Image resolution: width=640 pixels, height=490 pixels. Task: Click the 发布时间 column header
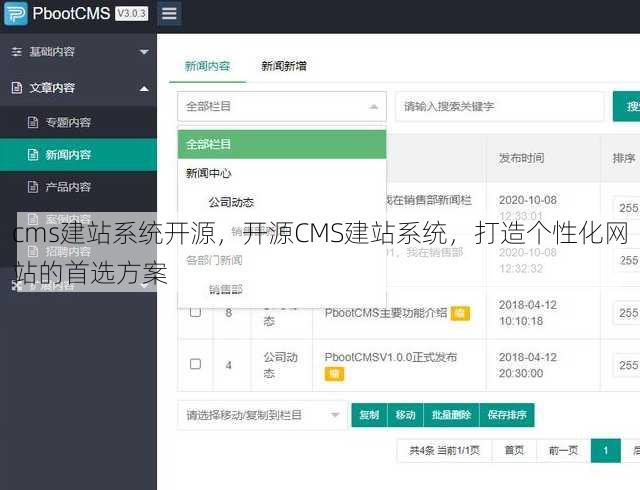(522, 158)
